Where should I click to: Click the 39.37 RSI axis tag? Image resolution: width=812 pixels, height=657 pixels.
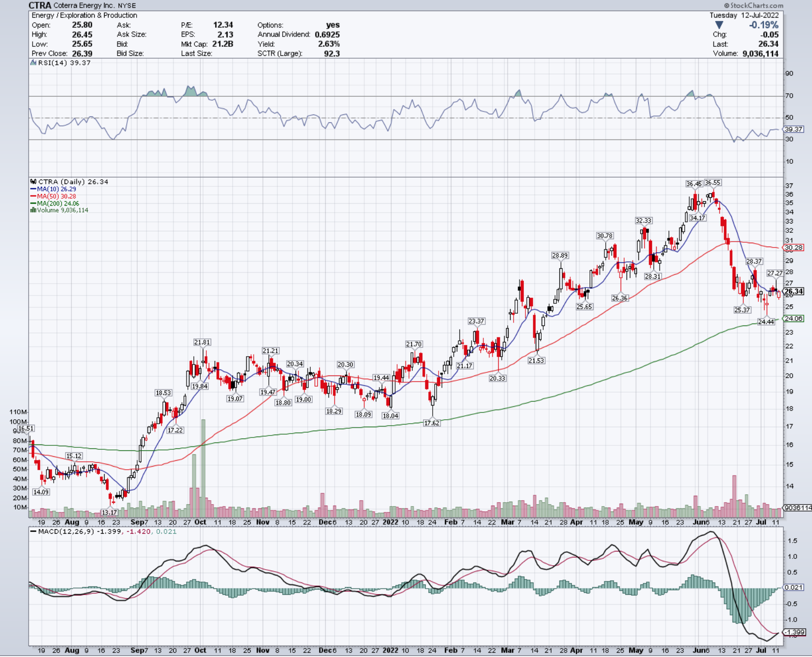(793, 129)
